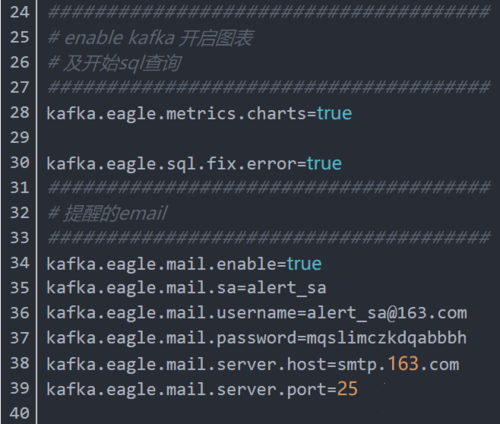This screenshot has width=500, height=424.
Task: Click line number 39 in gutter
Action: [x=20, y=388]
